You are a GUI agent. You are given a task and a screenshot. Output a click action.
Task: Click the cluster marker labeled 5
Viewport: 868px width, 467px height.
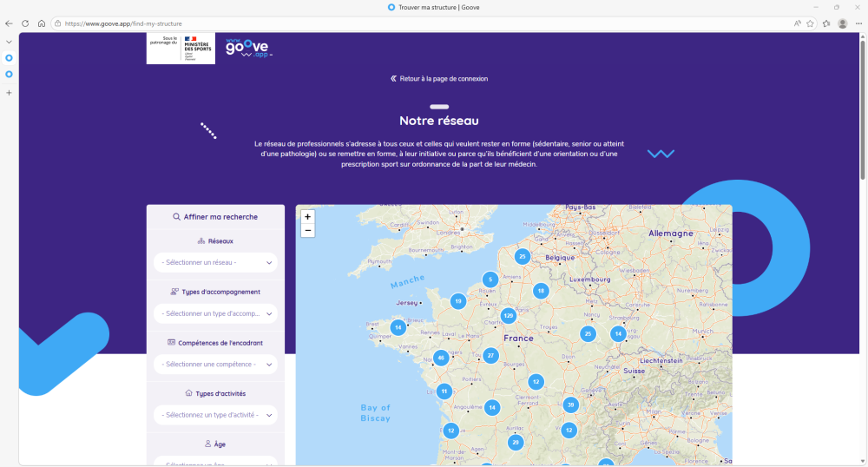point(490,280)
